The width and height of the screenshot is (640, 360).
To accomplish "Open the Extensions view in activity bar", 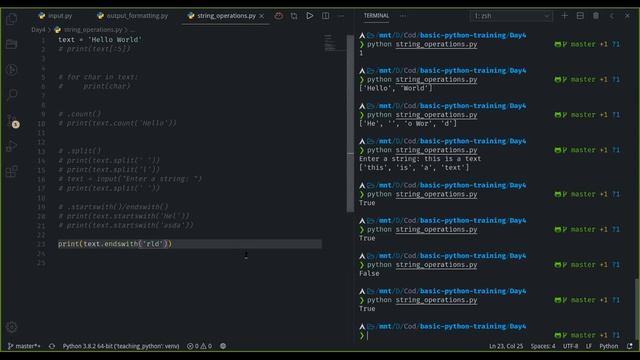I will pyautogui.click(x=12, y=171).
